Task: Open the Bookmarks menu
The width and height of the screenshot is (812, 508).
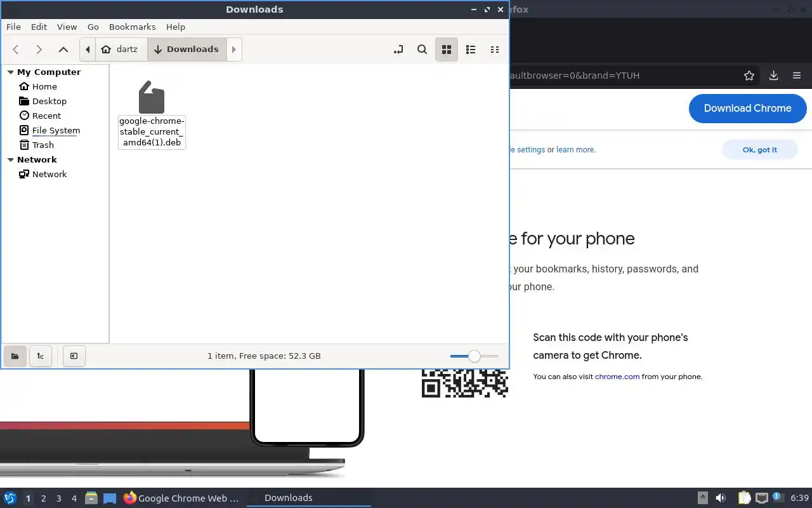Action: [132, 27]
